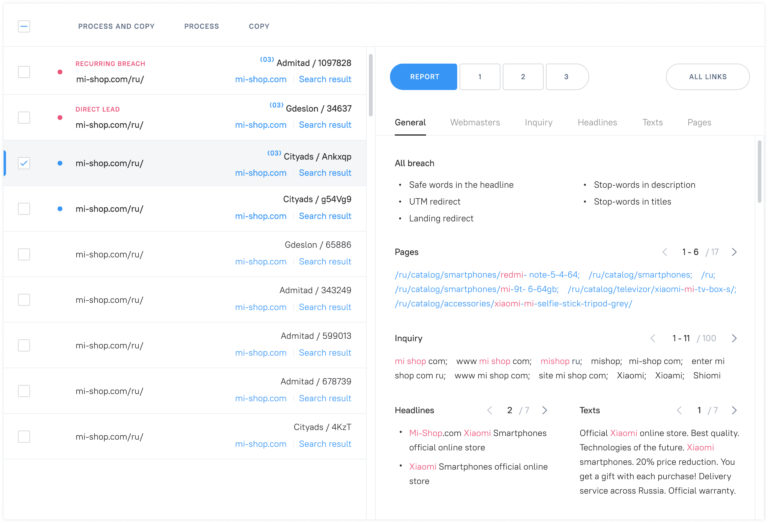
Task: Switch to the Webmasters tab
Action: coord(475,122)
